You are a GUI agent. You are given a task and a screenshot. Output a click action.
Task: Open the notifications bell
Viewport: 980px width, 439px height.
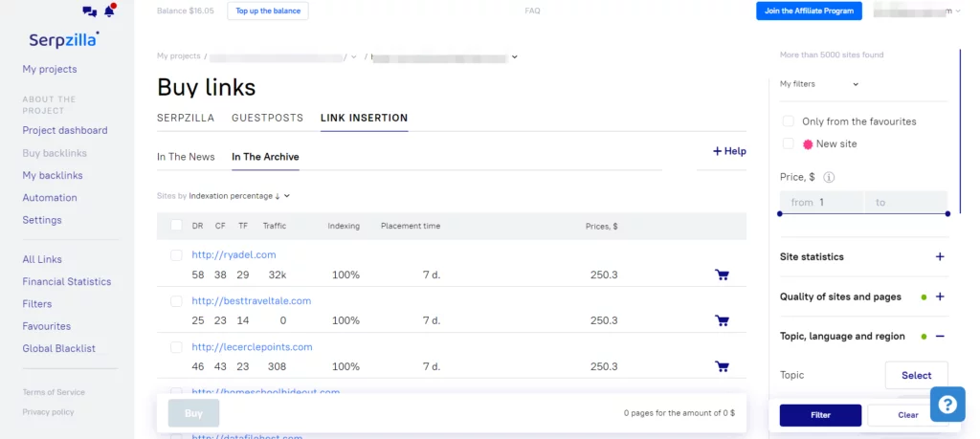click(x=109, y=11)
